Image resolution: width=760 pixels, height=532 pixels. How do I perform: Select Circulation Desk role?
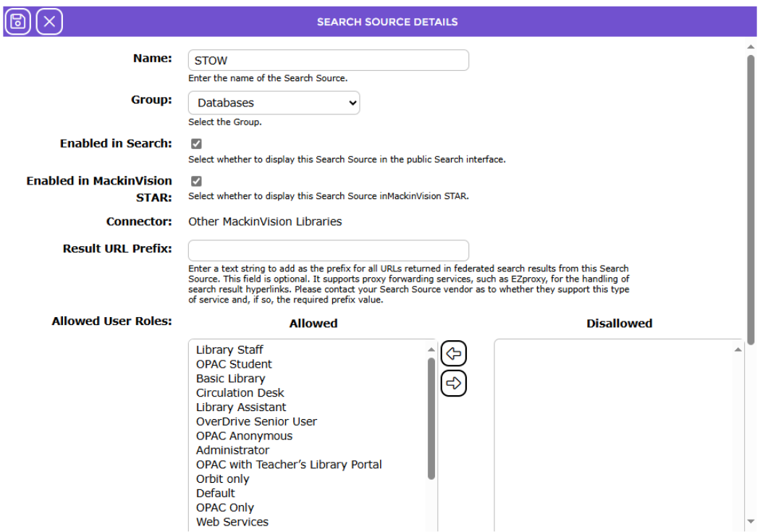240,392
